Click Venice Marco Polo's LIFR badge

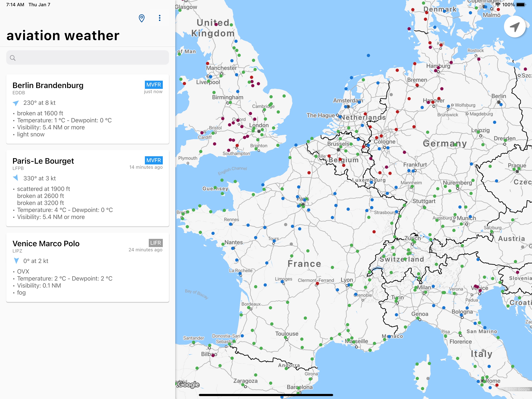pos(156,243)
